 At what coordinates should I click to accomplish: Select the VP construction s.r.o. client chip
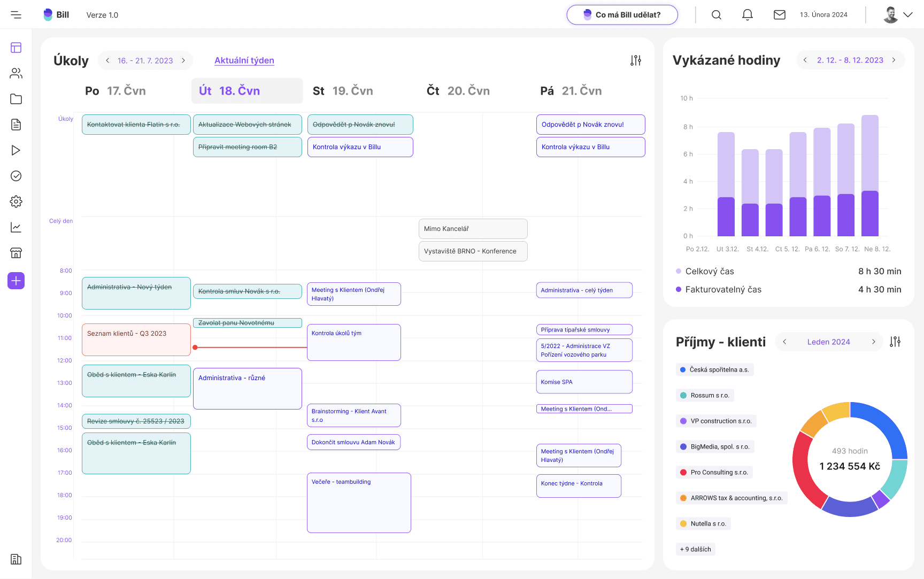(x=716, y=421)
